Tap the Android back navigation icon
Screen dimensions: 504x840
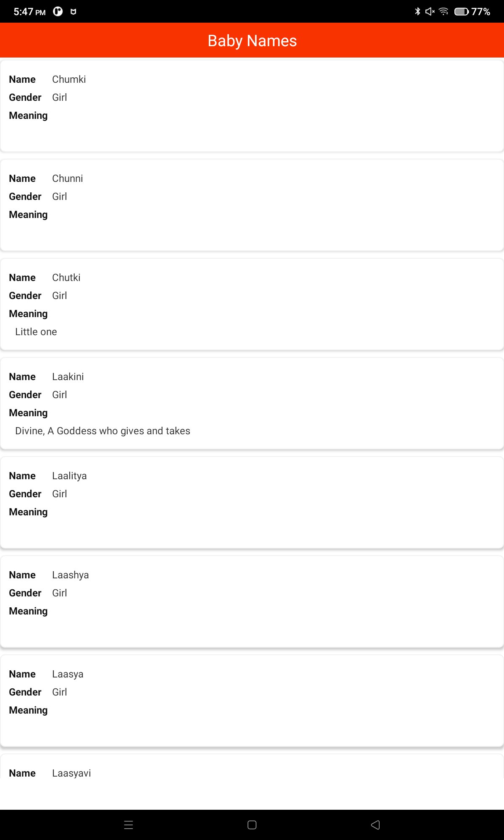click(x=375, y=825)
